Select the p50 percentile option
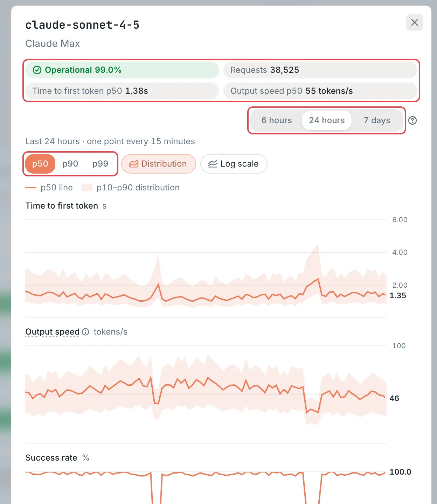This screenshot has width=437, height=504. pos(40,164)
